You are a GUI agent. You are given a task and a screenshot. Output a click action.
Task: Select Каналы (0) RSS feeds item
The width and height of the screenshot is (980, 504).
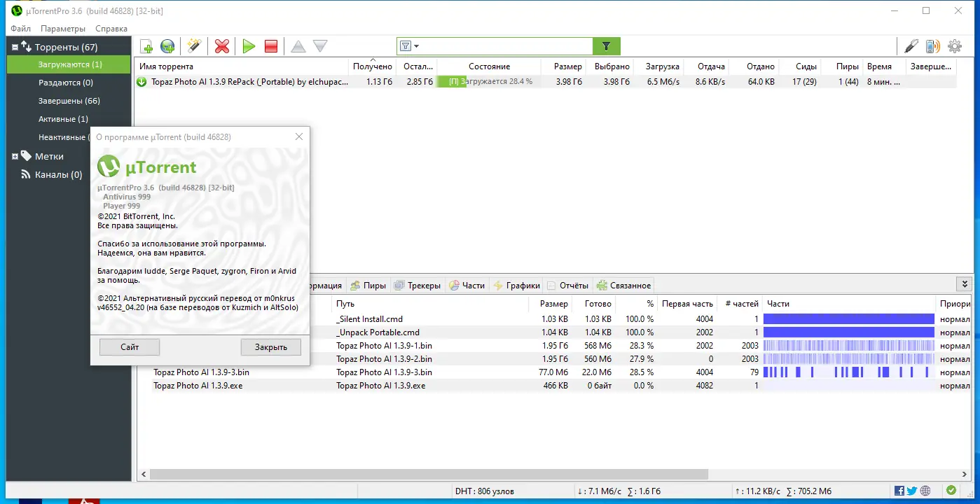(58, 174)
